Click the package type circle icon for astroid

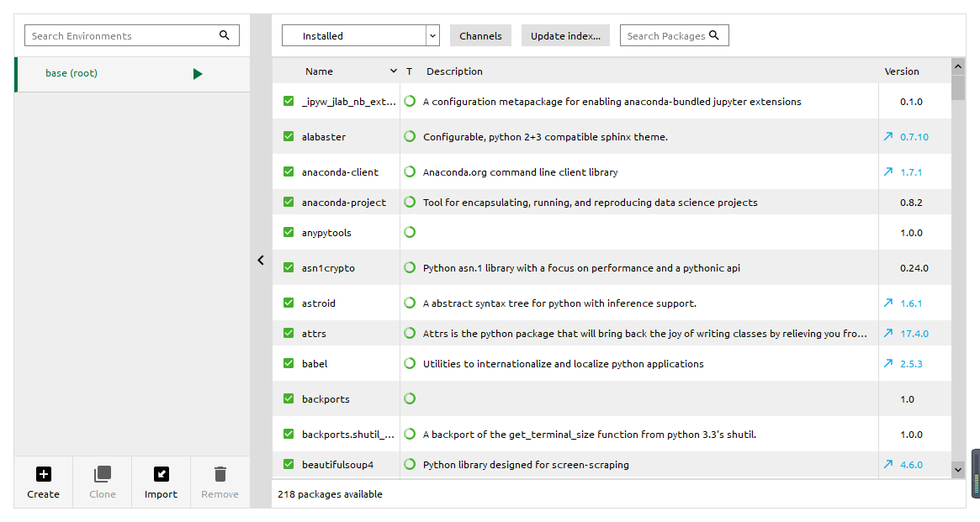pyautogui.click(x=410, y=303)
